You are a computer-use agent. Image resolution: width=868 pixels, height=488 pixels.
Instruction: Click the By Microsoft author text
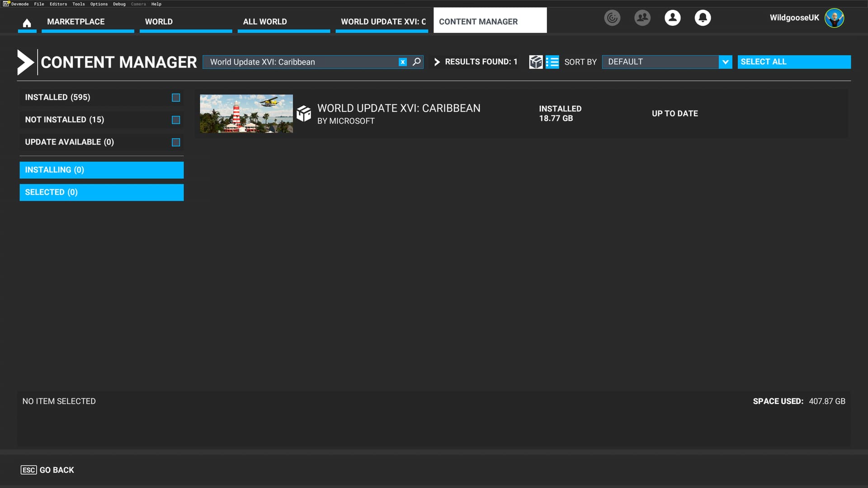(x=346, y=121)
